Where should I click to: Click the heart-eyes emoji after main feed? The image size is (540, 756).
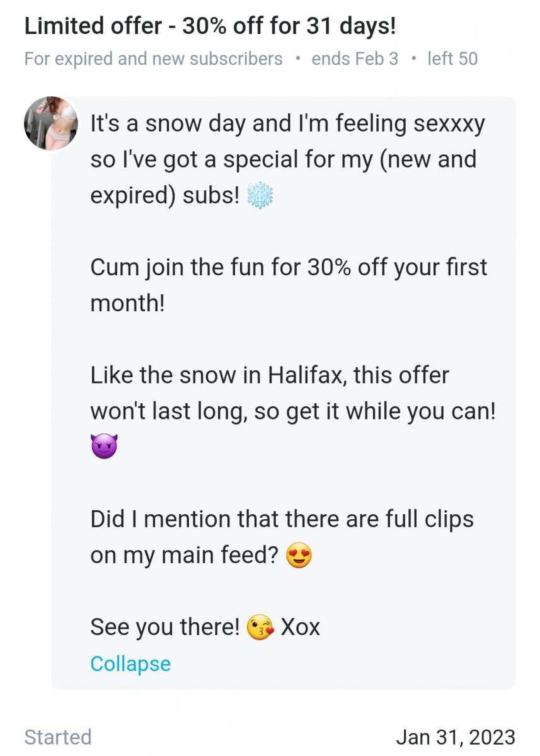pos(299,556)
